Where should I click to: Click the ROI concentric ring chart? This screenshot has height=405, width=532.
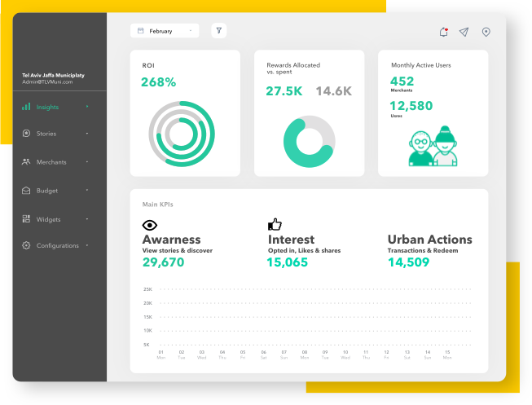(181, 133)
